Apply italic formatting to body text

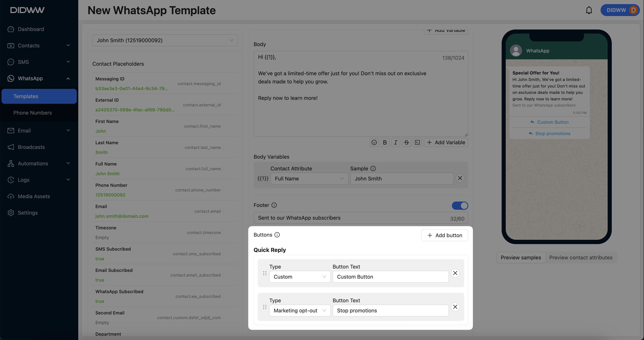pyautogui.click(x=395, y=142)
